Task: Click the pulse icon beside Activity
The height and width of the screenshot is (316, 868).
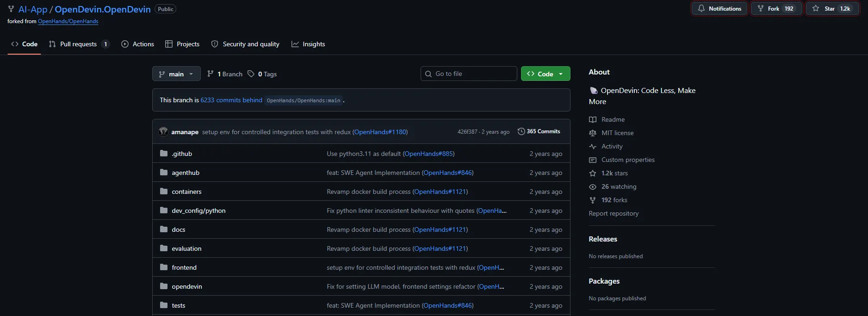Action: 593,146
